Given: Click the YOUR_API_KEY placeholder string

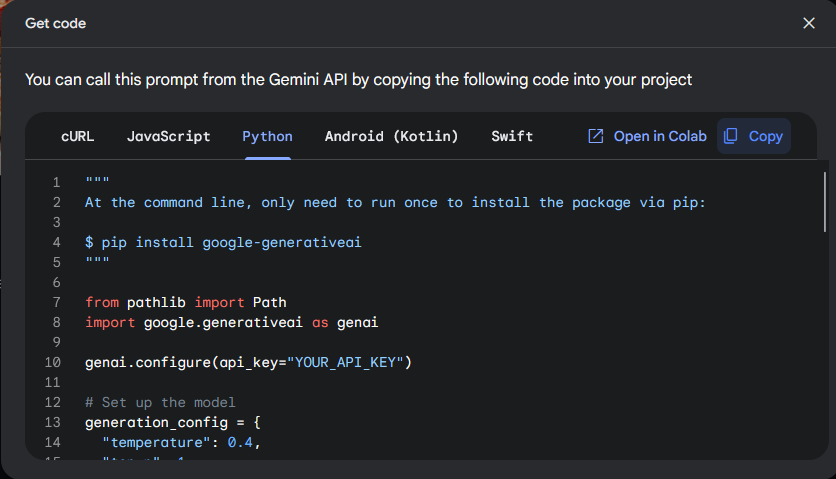Looking at the screenshot, I should (348, 362).
